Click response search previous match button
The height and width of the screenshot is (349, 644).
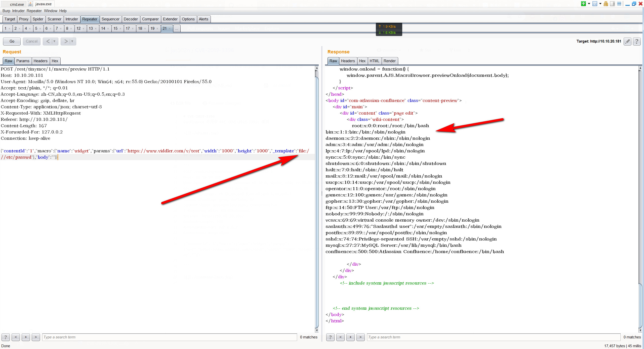click(340, 337)
